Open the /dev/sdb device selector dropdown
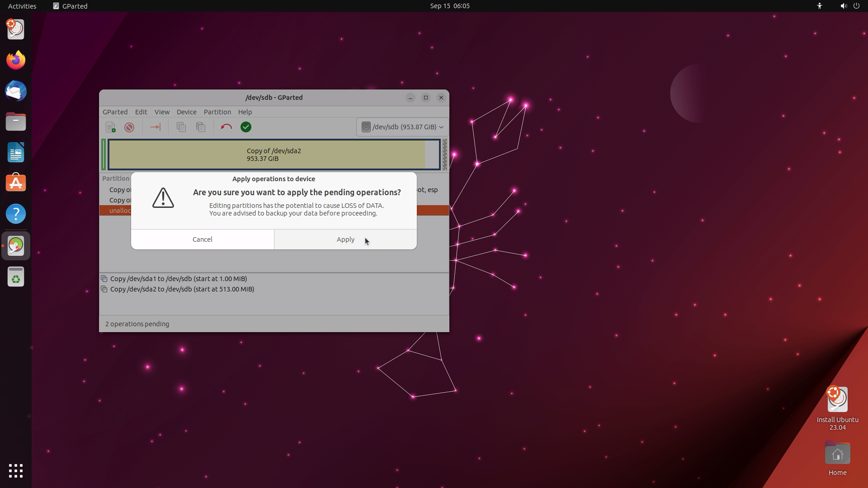 402,127
